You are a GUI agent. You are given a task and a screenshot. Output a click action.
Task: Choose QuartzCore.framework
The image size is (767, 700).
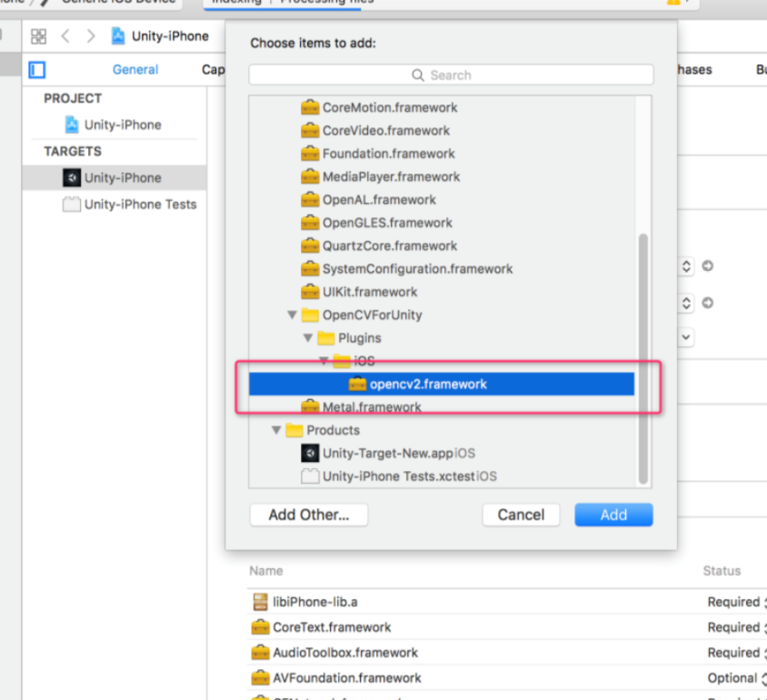point(389,245)
